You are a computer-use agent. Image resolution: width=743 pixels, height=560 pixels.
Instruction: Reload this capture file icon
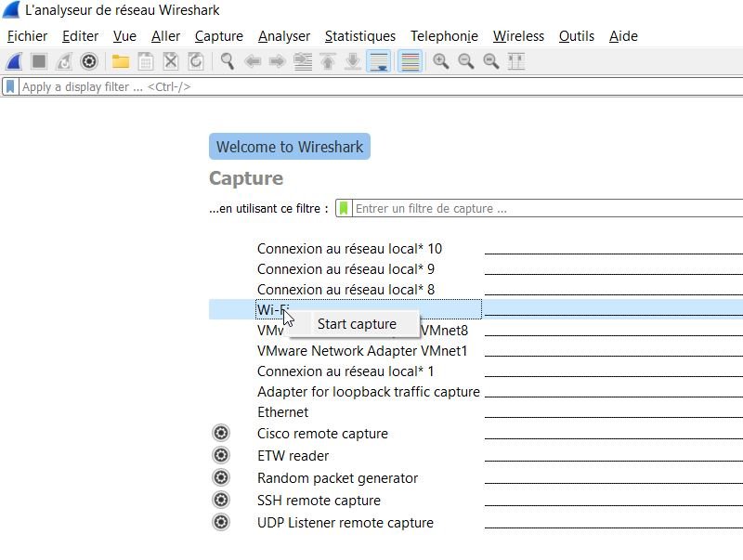[x=196, y=61]
